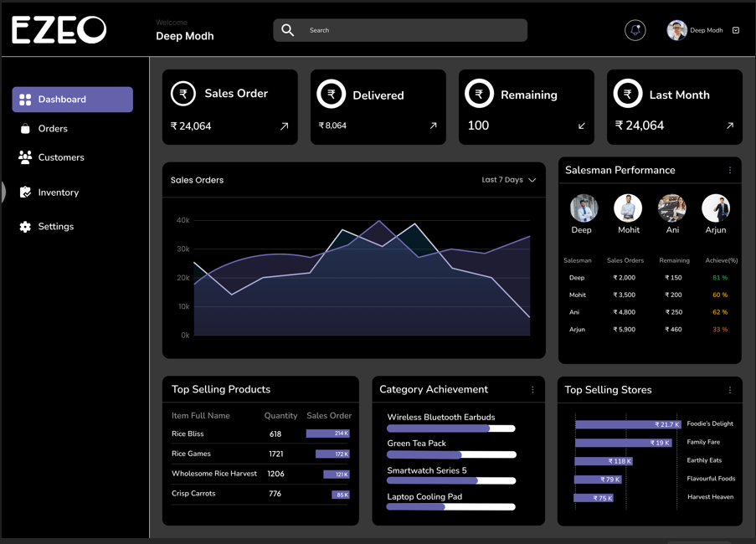Select Mohit's avatar in Salesman Performance
Screen dimensions: 756x544
(628, 208)
